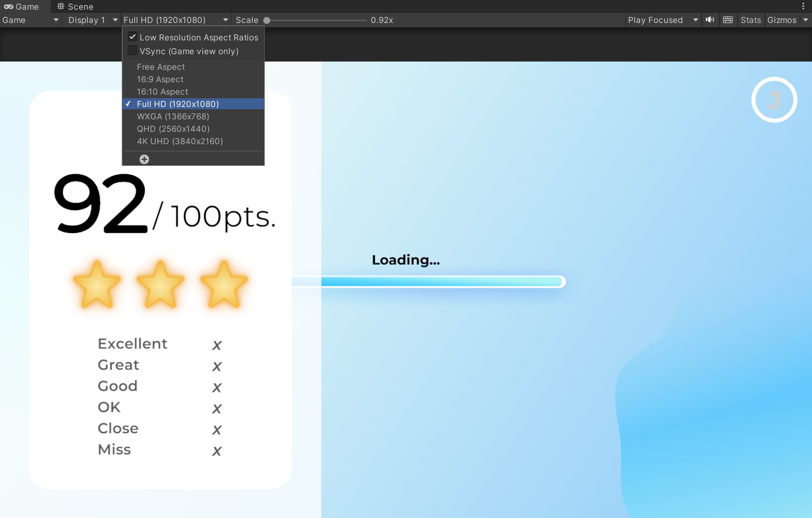Screen dimensions: 812x518
Task: Open the Display 1 dropdown
Action: (x=93, y=20)
